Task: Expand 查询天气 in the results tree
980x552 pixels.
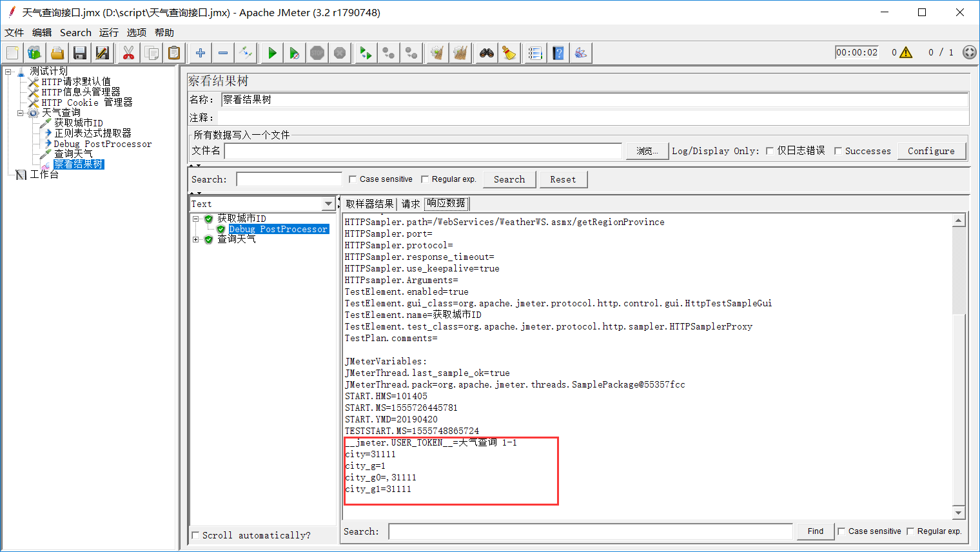Action: 195,239
